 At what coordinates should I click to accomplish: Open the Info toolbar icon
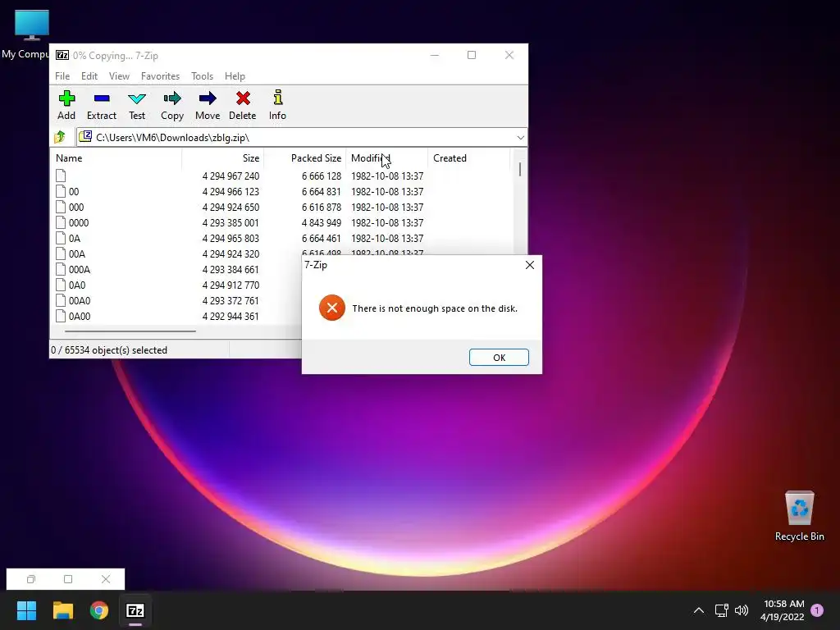[277, 98]
